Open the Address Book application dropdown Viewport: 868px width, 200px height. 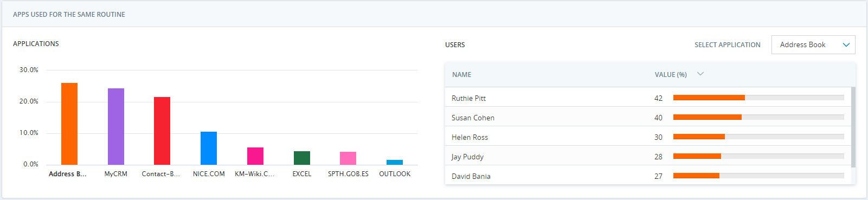click(813, 44)
